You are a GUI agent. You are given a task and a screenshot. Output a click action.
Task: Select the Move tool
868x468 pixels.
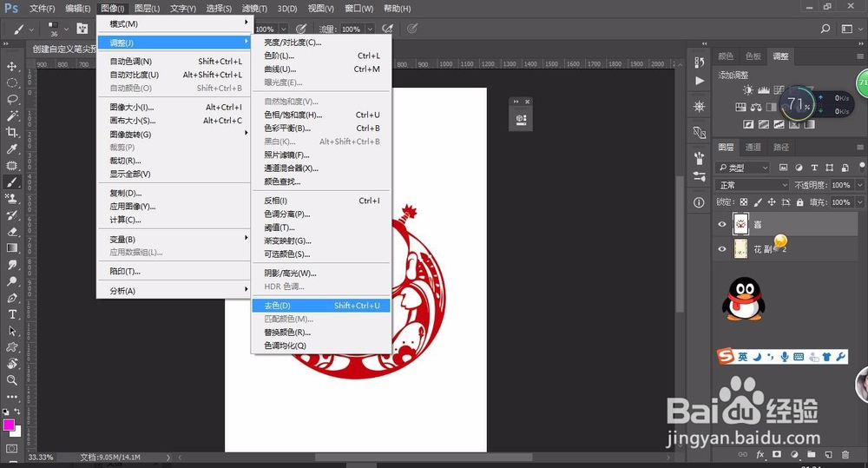coord(11,67)
